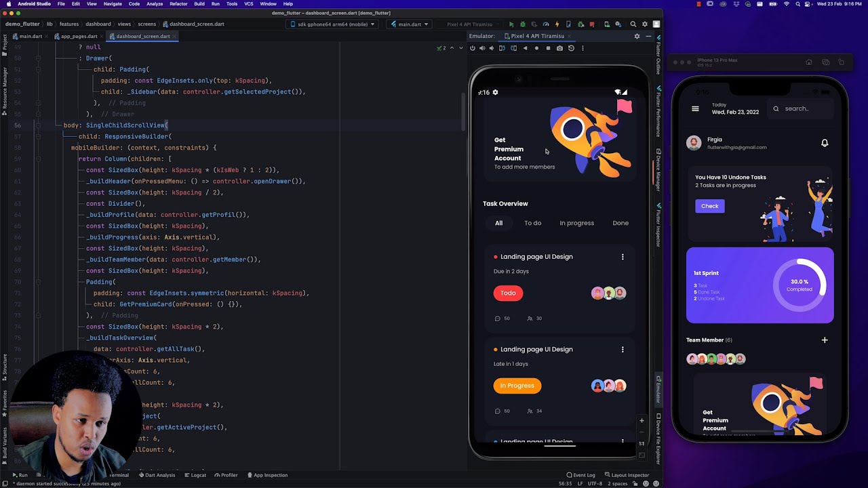868x488 pixels.
Task: Open Run tool window
Action: tap(20, 475)
